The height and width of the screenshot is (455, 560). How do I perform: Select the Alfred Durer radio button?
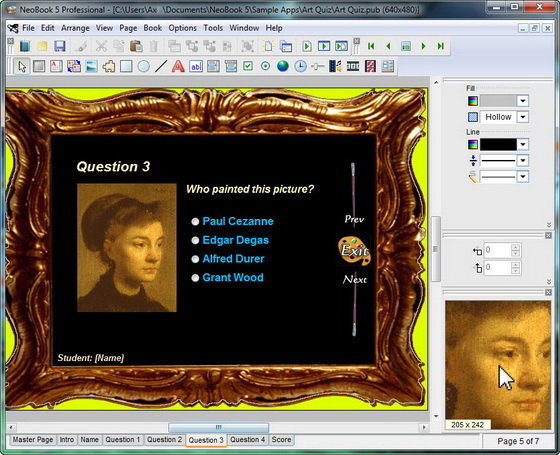195,259
